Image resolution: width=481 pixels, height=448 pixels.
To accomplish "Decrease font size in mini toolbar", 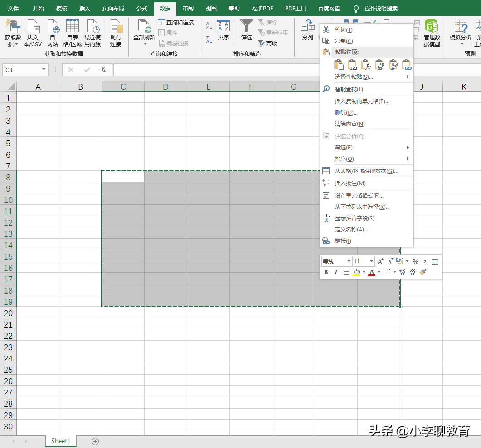I will [390, 261].
